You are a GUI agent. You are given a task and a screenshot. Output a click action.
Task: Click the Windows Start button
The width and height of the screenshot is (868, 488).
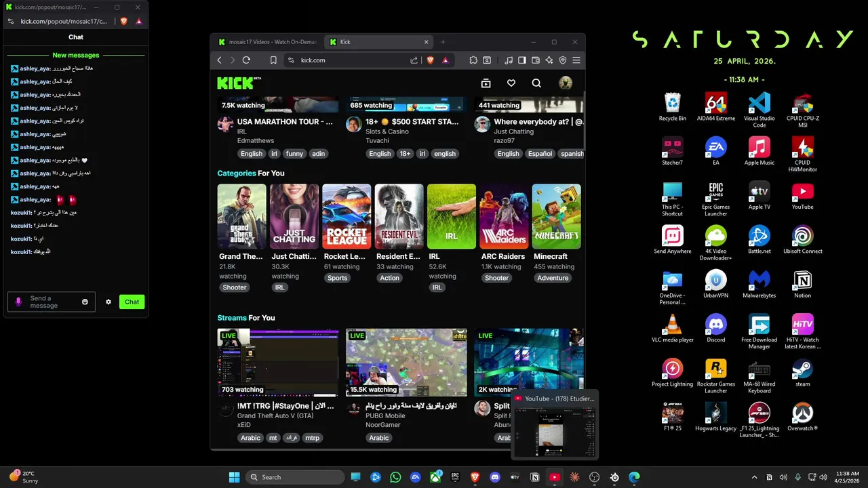pos(234,477)
